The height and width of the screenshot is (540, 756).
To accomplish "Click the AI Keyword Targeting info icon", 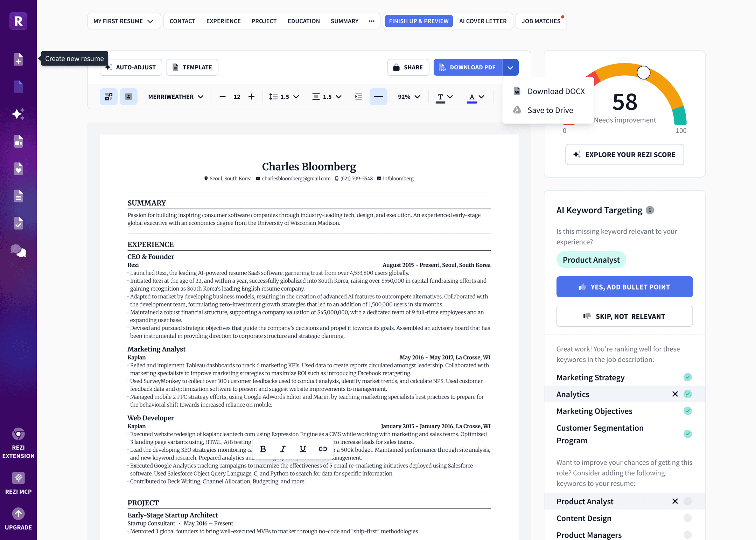I will point(650,210).
